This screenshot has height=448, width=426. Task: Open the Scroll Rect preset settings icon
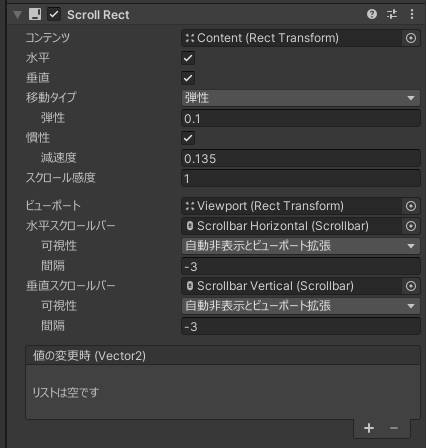click(x=392, y=14)
